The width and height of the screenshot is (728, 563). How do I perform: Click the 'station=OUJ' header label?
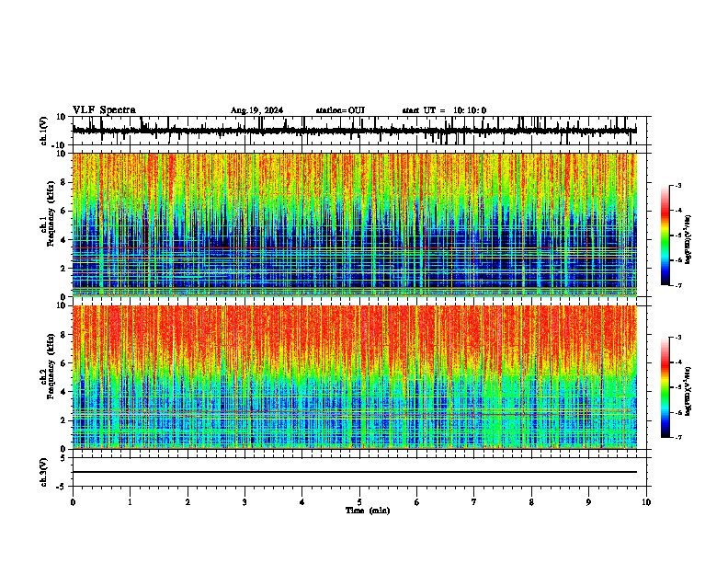coord(340,110)
